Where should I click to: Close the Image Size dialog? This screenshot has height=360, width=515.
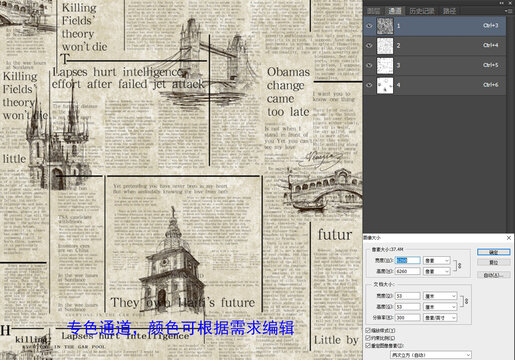[509, 238]
